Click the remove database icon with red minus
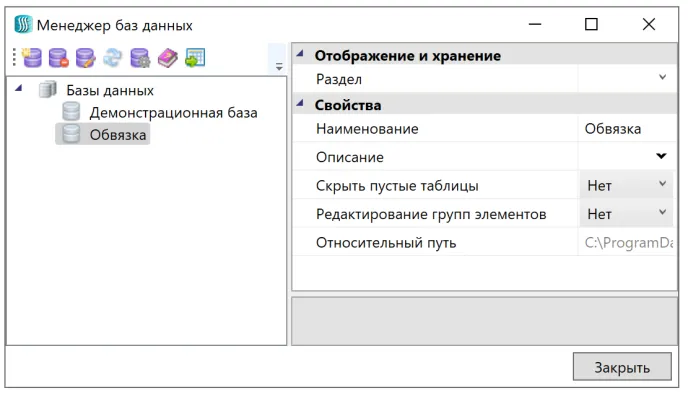Screen dimensions: 688x393 58,57
